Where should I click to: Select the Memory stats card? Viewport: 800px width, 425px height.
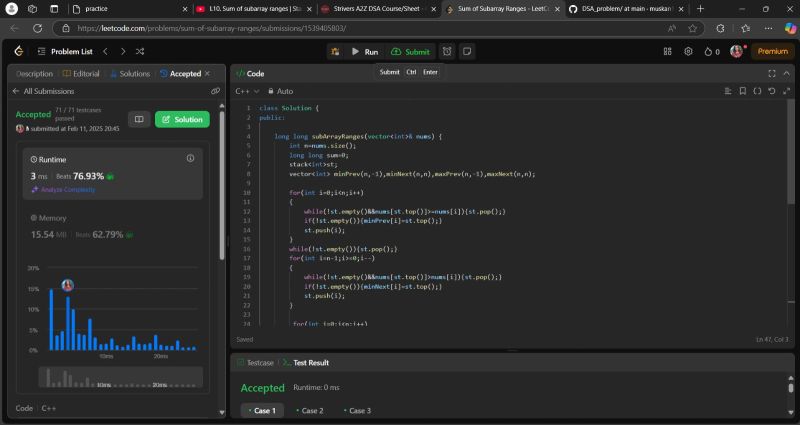point(113,227)
